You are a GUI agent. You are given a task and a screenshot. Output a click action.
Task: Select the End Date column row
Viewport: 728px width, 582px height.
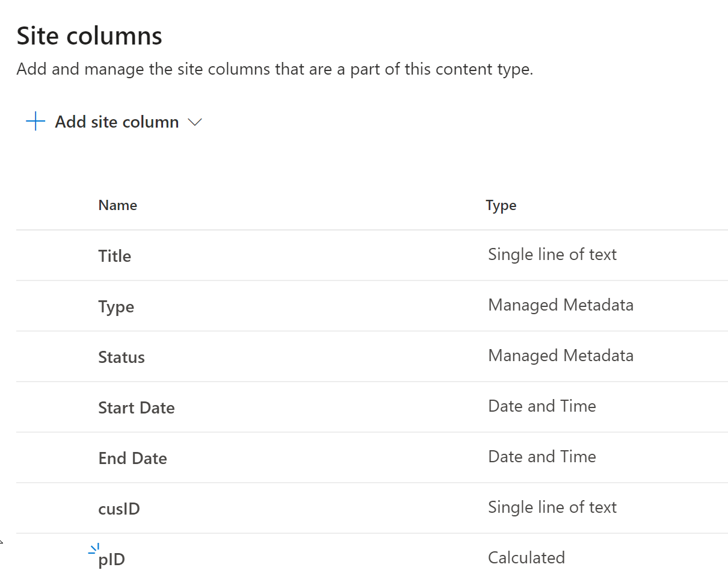tap(132, 457)
